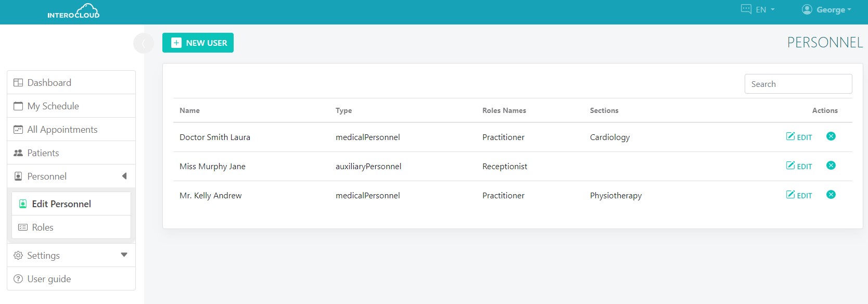The image size is (868, 304).
Task: Click the plus icon in New User button
Action: [x=176, y=43]
